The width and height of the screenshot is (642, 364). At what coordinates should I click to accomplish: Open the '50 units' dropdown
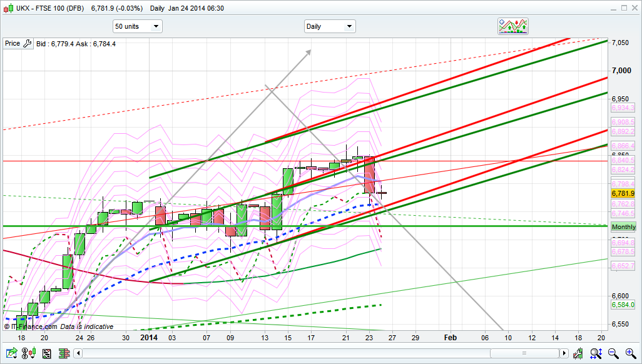point(137,26)
